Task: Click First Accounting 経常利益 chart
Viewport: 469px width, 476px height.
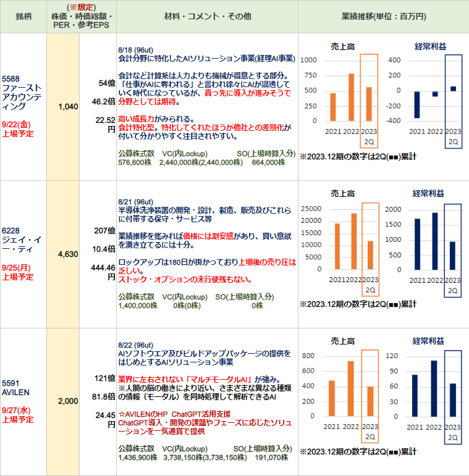Action: 425,95
